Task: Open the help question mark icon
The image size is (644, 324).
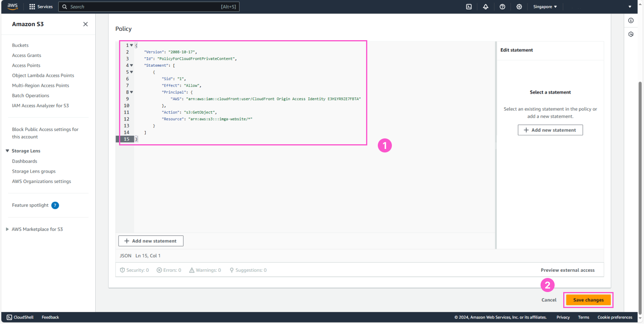Action: [x=502, y=7]
